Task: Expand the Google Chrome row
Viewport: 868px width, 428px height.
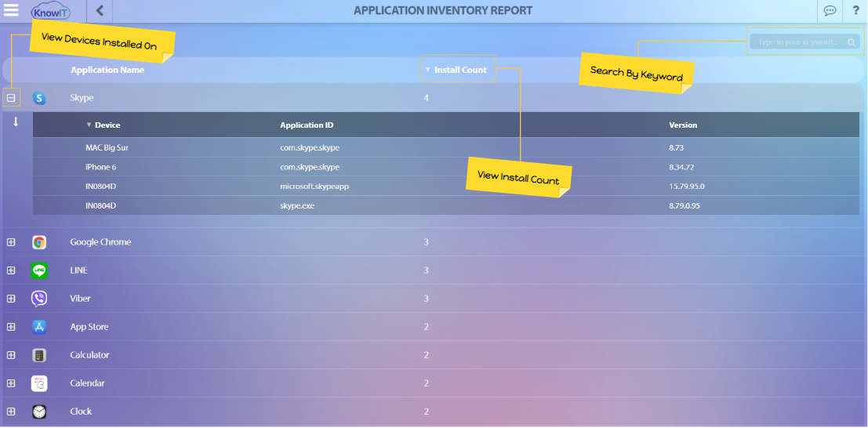Action: pyautogui.click(x=10, y=242)
